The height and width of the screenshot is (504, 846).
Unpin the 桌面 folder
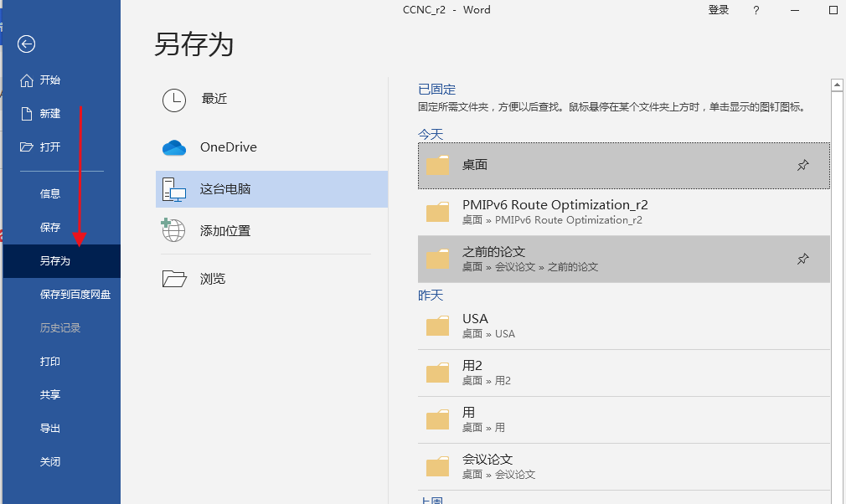click(x=802, y=166)
